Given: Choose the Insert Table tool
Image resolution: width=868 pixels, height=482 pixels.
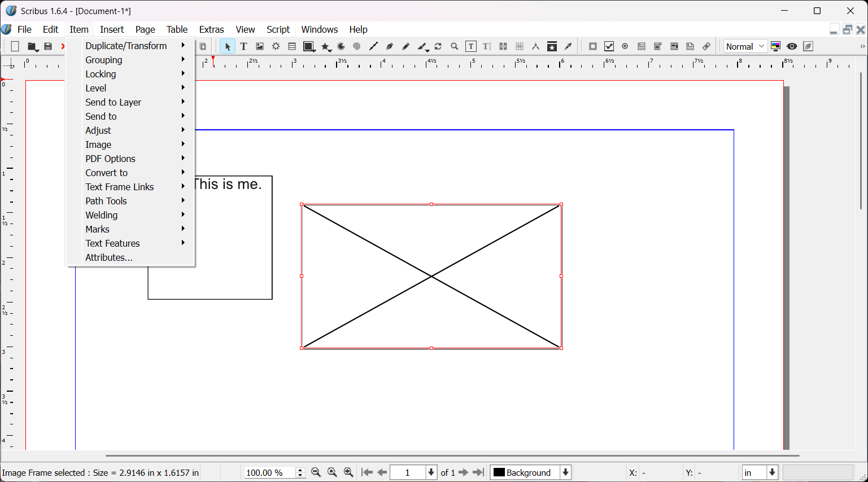Looking at the screenshot, I should 292,47.
